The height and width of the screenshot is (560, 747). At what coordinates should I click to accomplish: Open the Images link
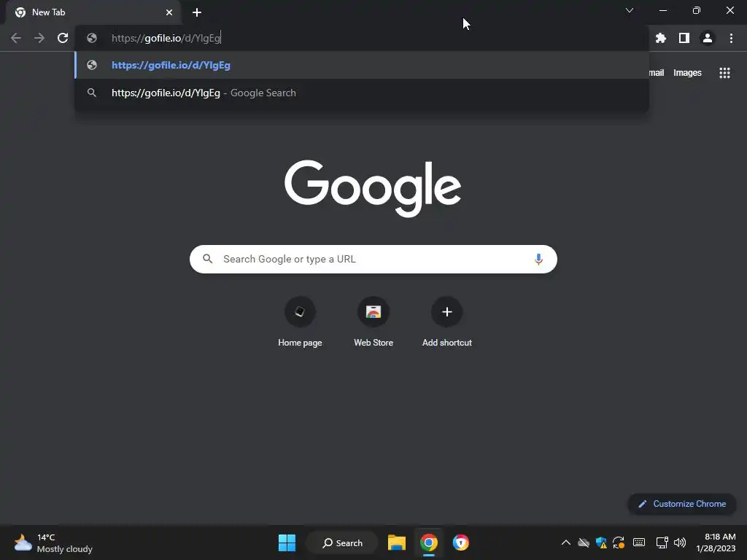pyautogui.click(x=687, y=73)
